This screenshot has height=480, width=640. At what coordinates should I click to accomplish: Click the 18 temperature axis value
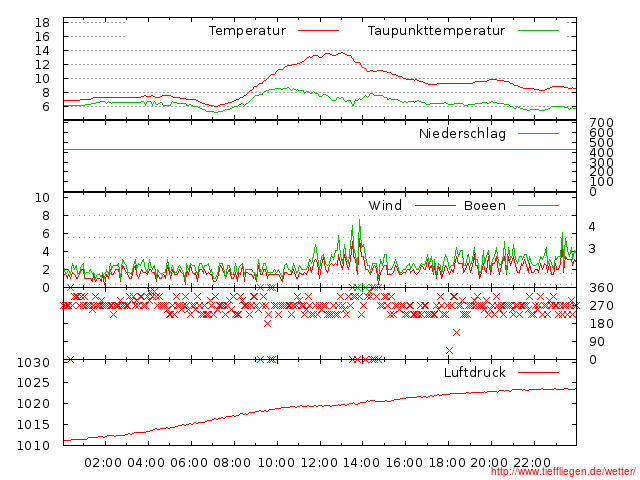42,23
